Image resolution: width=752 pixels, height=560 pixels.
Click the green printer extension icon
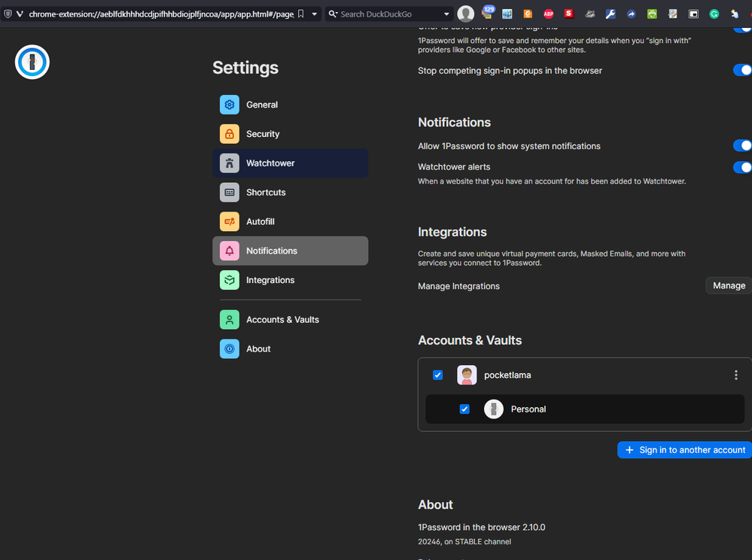pos(652,14)
